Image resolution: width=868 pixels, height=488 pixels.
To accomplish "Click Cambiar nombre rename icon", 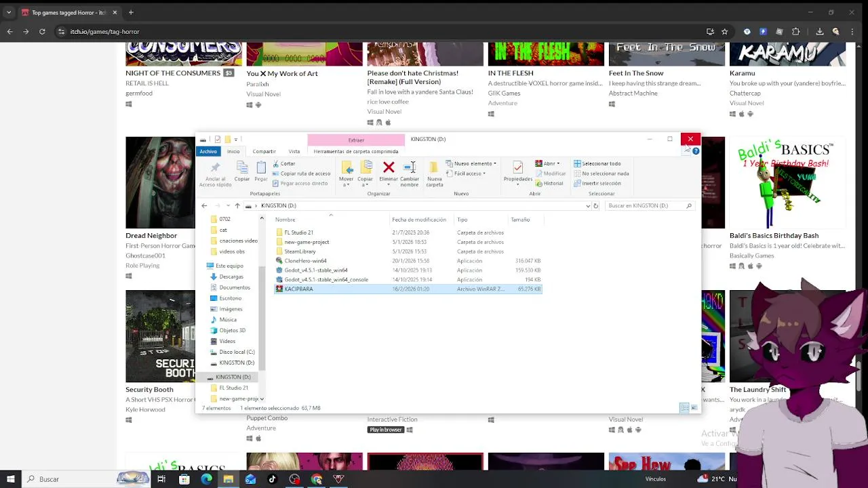I will click(410, 174).
